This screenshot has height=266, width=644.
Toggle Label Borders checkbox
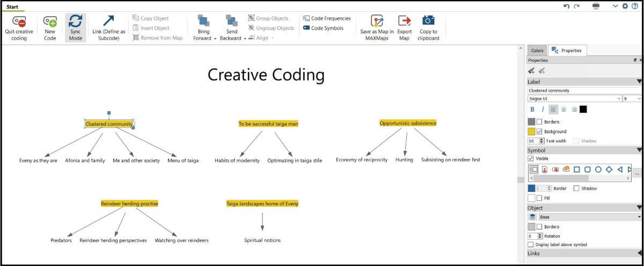540,122
